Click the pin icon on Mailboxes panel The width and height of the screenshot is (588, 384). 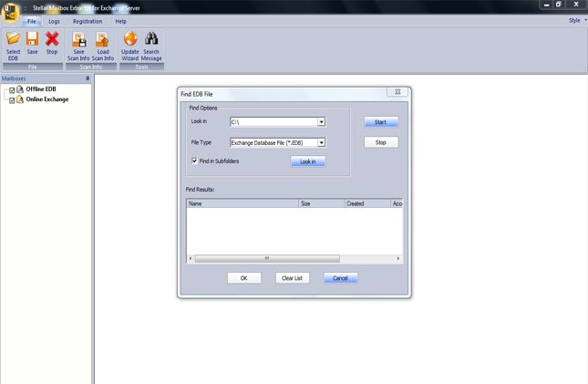(x=88, y=78)
